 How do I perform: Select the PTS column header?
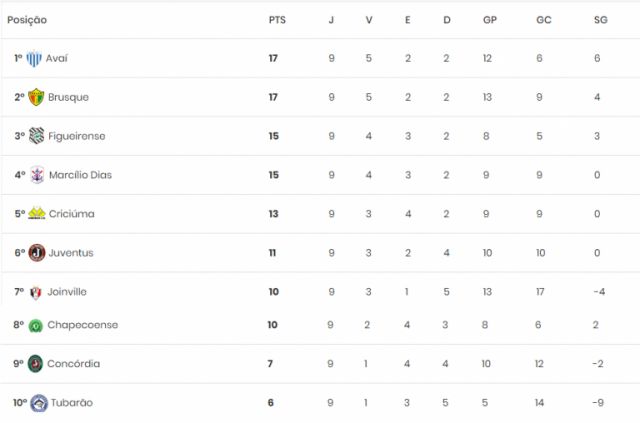tap(277, 20)
